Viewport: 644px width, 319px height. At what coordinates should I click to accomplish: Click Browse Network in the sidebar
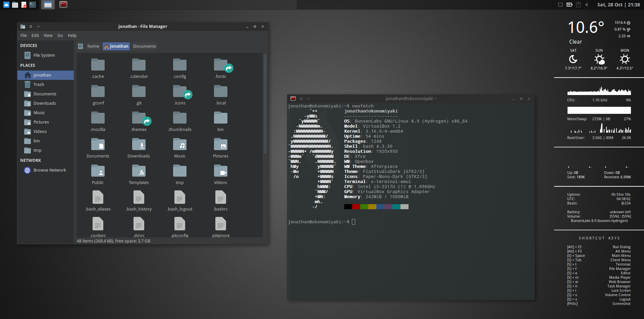(x=46, y=170)
